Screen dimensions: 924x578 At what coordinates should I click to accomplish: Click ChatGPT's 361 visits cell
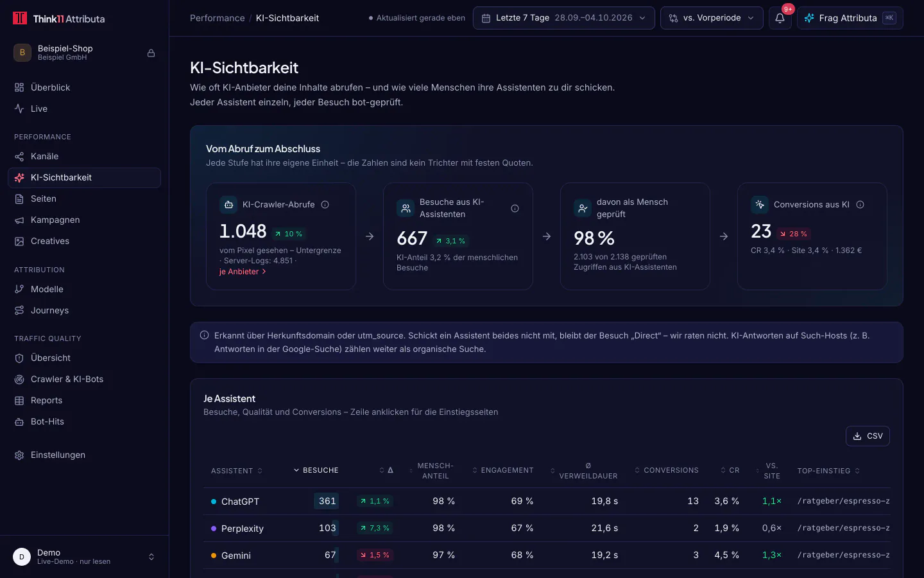click(x=327, y=501)
